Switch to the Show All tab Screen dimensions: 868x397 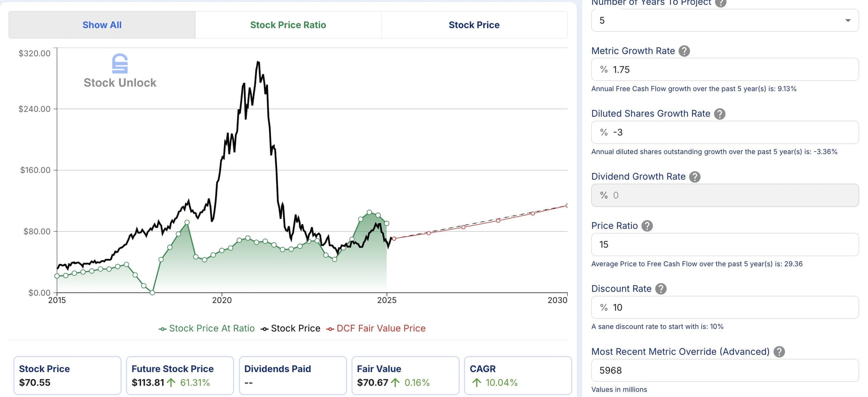102,25
